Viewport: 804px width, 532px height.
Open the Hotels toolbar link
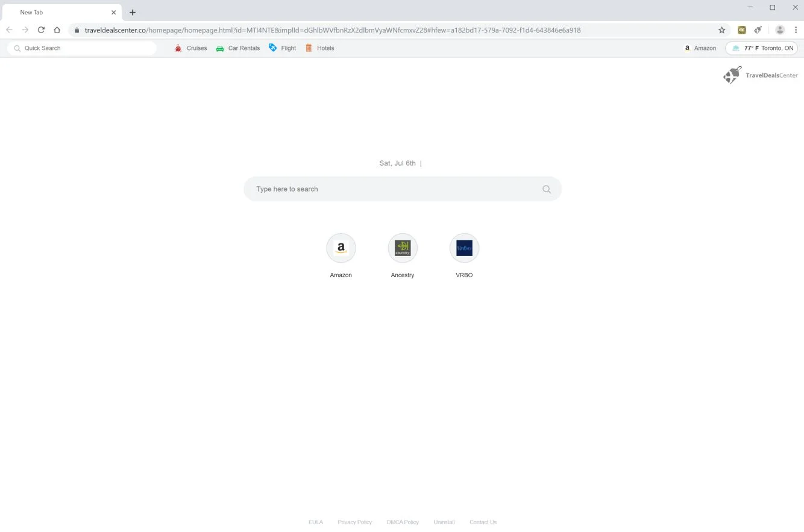(x=319, y=48)
